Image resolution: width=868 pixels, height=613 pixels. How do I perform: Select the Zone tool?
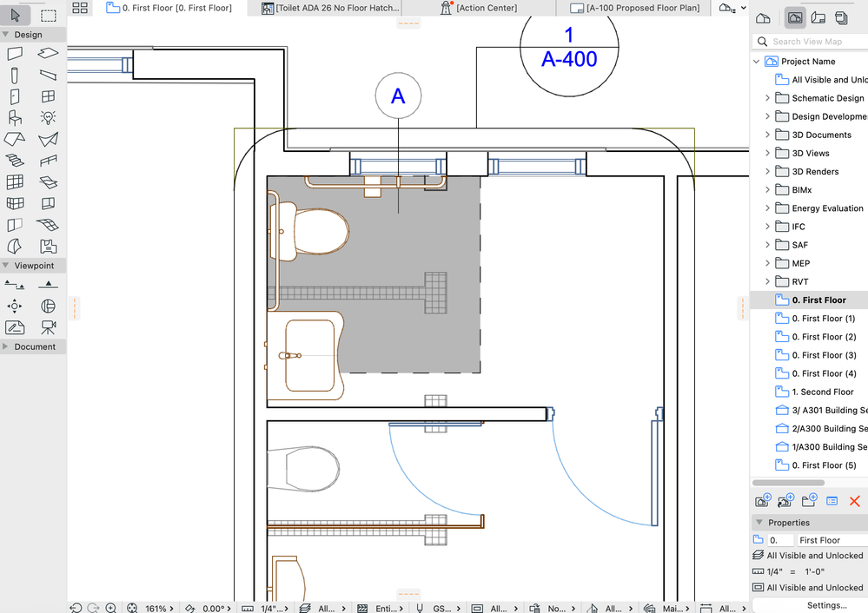pos(48,247)
